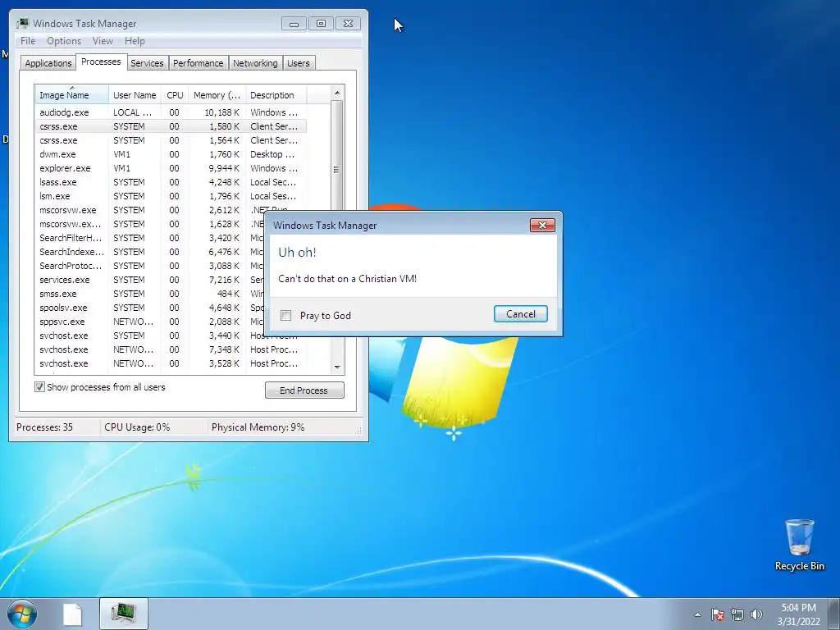Select the dwm.exe process
This screenshot has width=840, height=630.
click(171, 154)
